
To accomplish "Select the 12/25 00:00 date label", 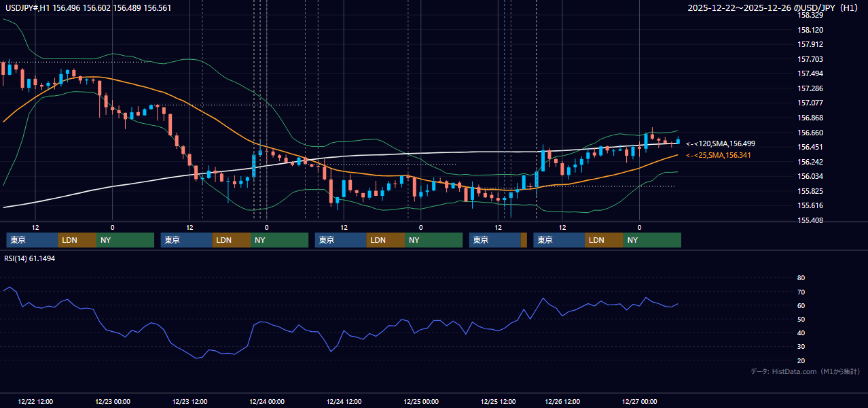I will click(x=420, y=402).
